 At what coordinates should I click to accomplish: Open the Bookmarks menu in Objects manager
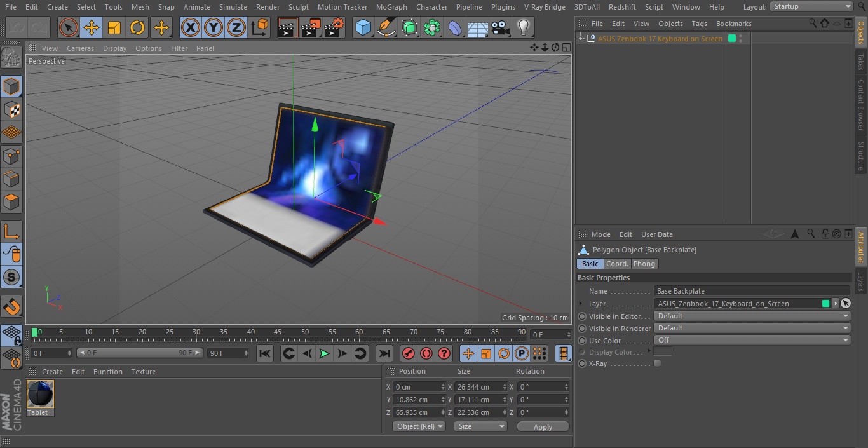point(733,24)
